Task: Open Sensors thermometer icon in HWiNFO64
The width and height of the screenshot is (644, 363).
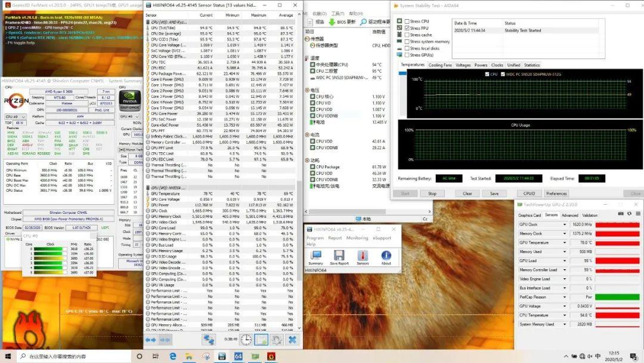Action: pyautogui.click(x=363, y=256)
